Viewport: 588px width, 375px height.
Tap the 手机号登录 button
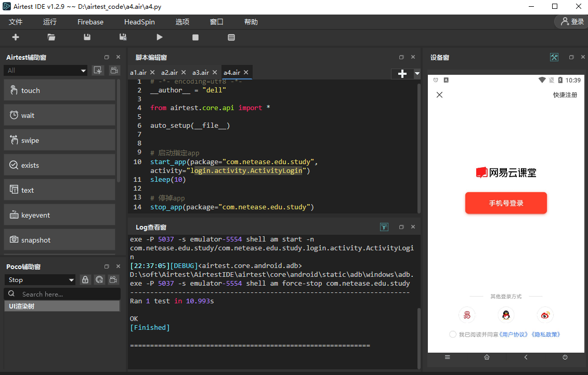coord(506,203)
